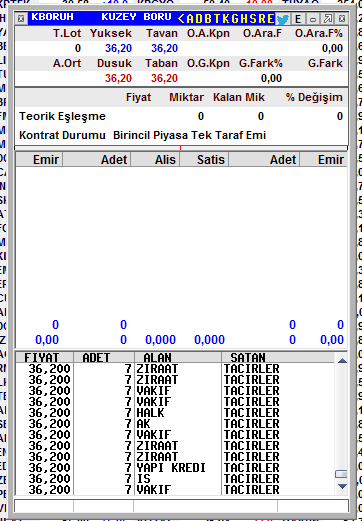
Task: Click the Tavan label
Action: coord(162,33)
